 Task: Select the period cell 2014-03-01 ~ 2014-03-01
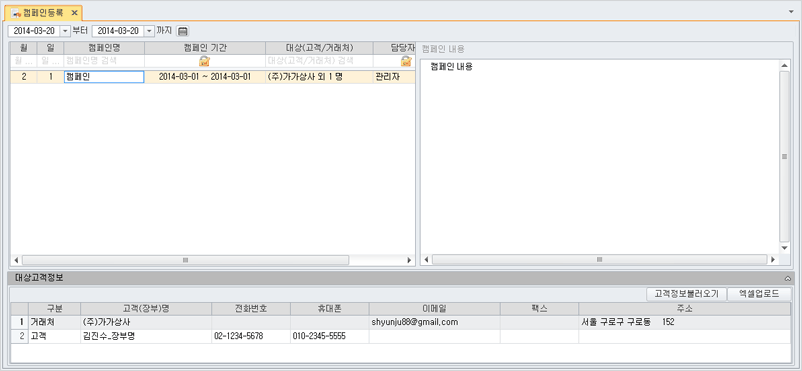[x=205, y=77]
